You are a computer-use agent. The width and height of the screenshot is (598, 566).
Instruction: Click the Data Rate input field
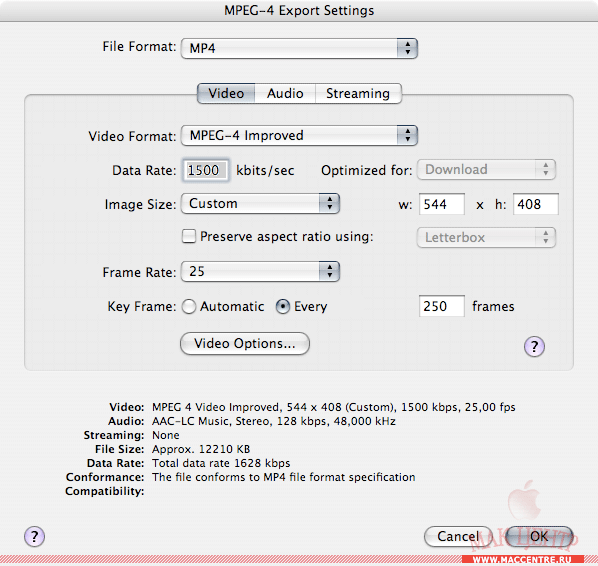(206, 170)
